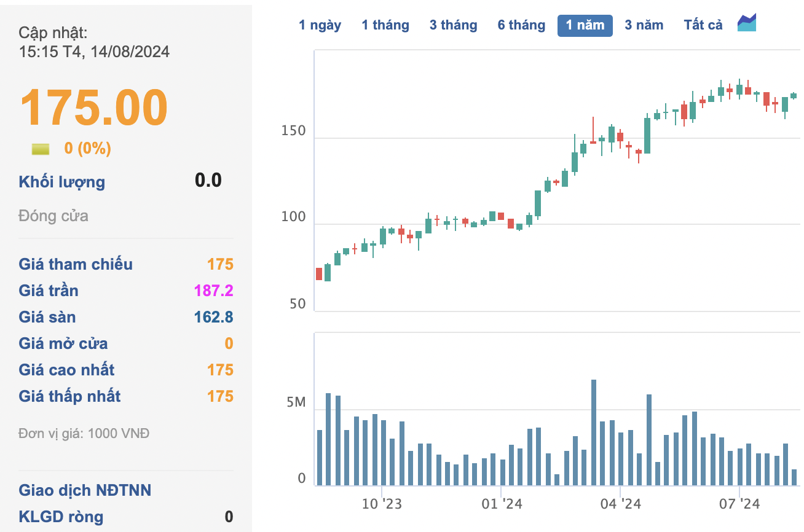Click the '04 '24' x-axis date label
Viewport: 804px width, 532px height.
pyautogui.click(x=621, y=504)
